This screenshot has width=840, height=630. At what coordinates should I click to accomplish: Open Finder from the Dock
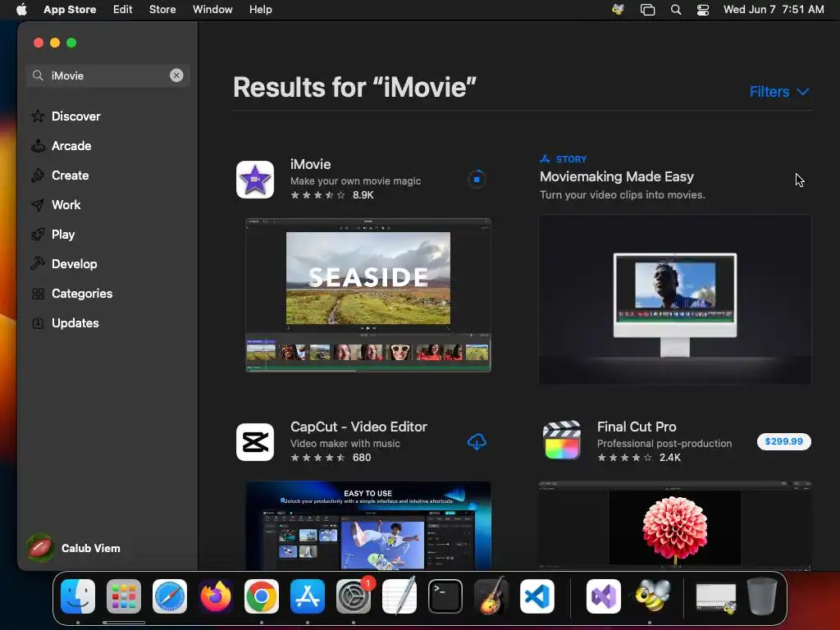(x=78, y=596)
